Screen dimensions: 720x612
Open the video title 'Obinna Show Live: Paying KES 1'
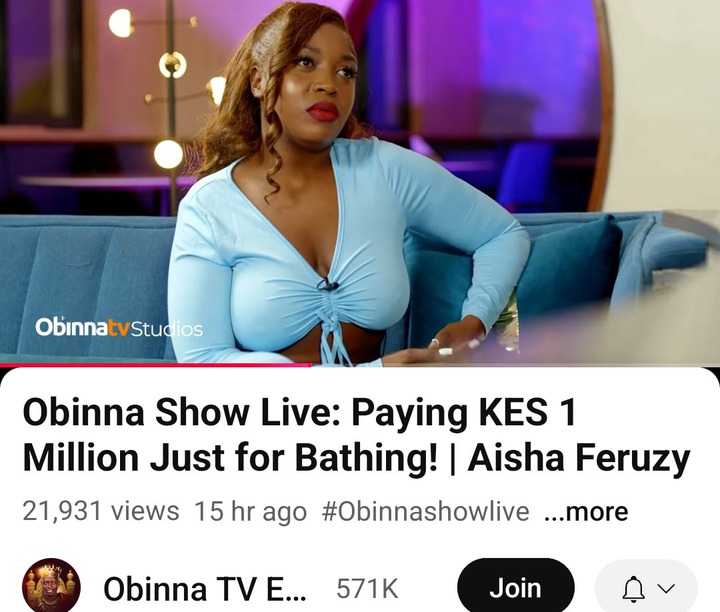(299, 412)
